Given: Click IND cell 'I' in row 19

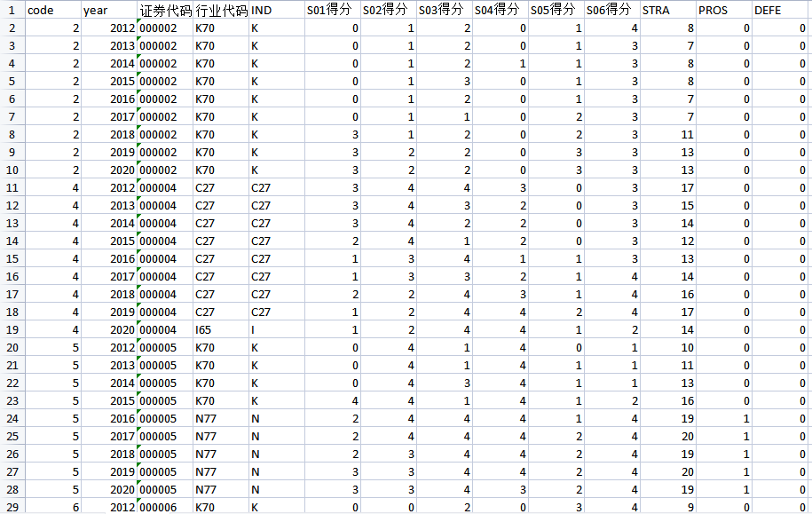Looking at the screenshot, I should [277, 329].
